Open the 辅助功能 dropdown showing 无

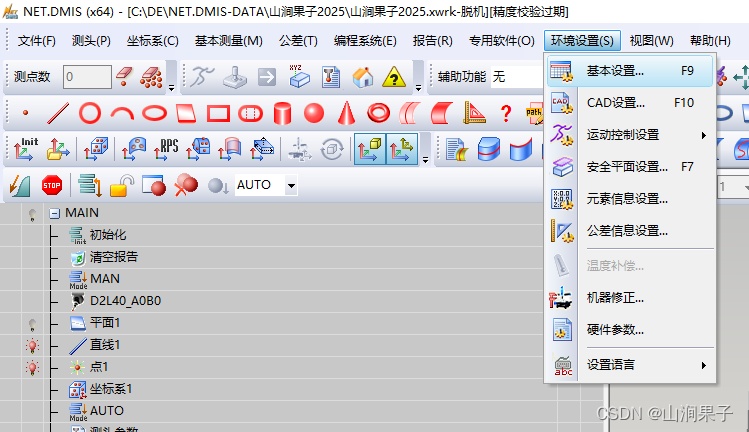click(x=518, y=76)
